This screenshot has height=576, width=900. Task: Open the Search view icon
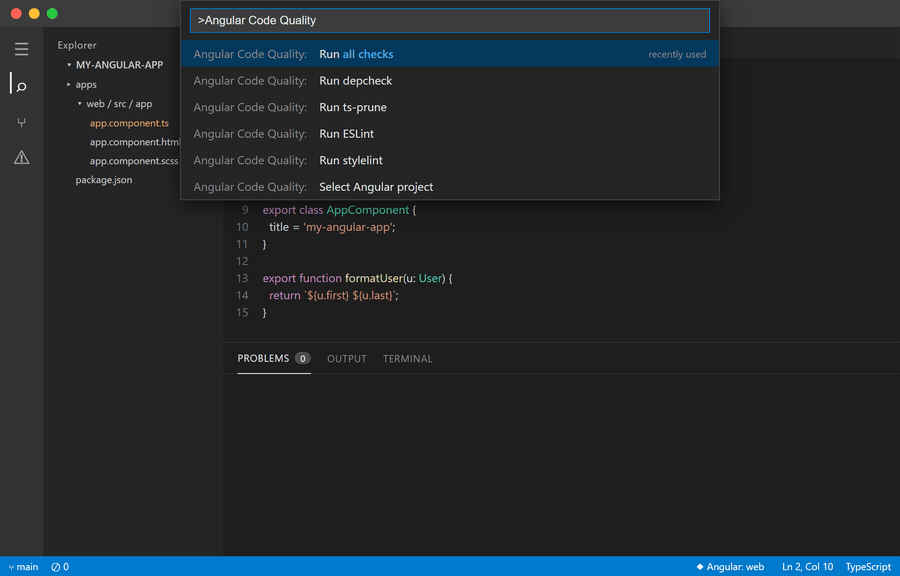pyautogui.click(x=21, y=87)
